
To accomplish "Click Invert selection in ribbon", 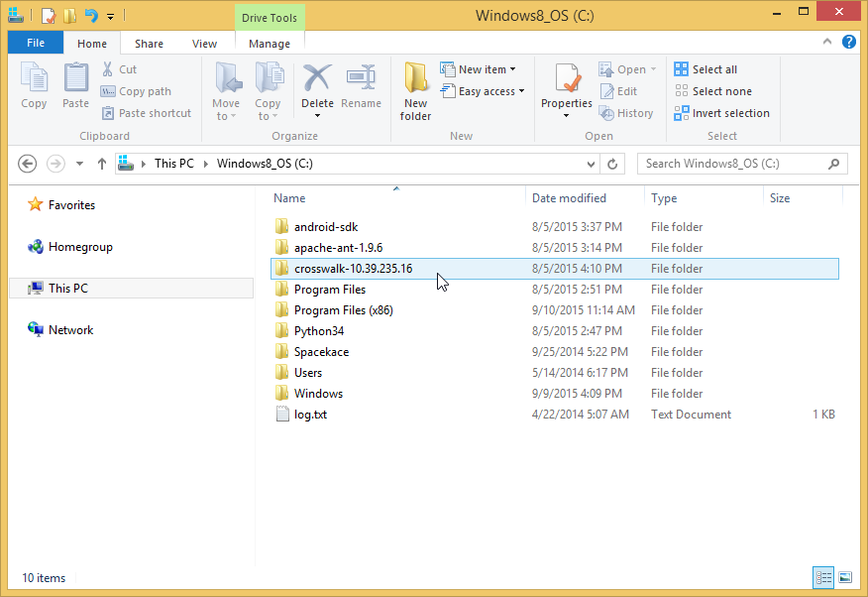I will [721, 113].
